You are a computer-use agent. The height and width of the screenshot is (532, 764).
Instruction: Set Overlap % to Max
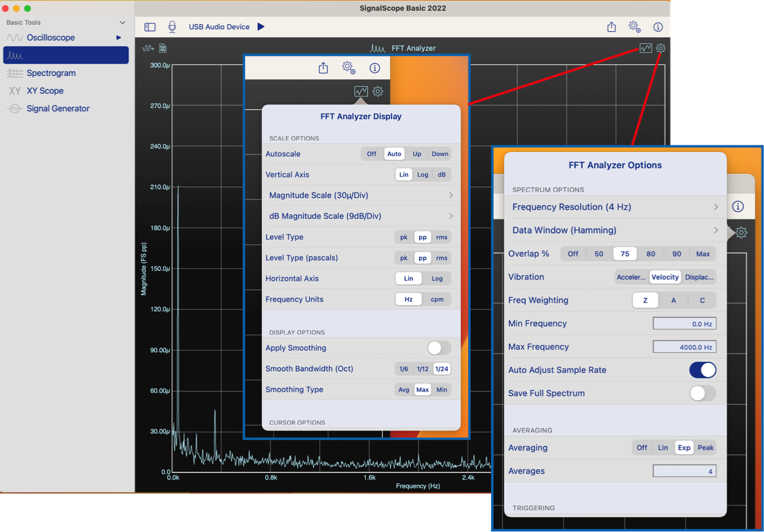pyautogui.click(x=703, y=254)
